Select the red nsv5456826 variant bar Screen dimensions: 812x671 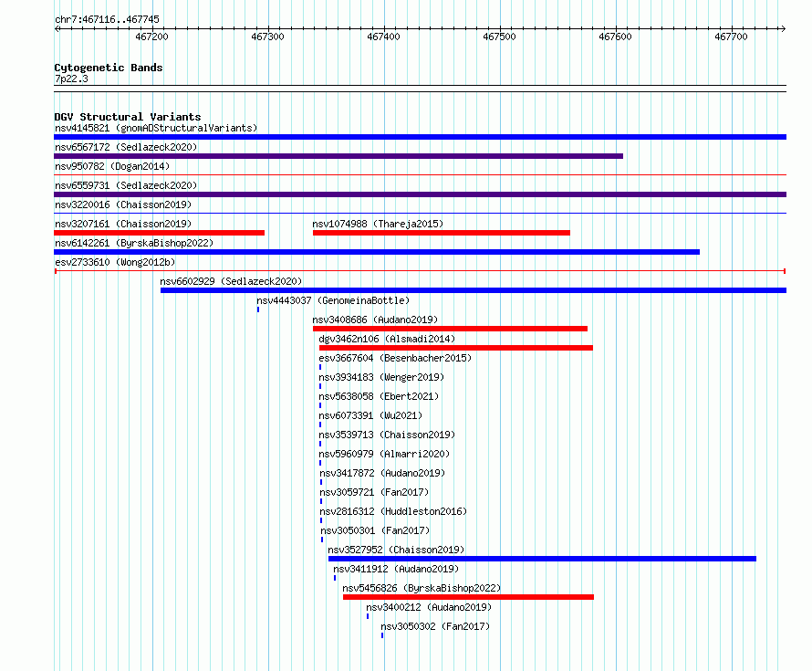(x=468, y=597)
